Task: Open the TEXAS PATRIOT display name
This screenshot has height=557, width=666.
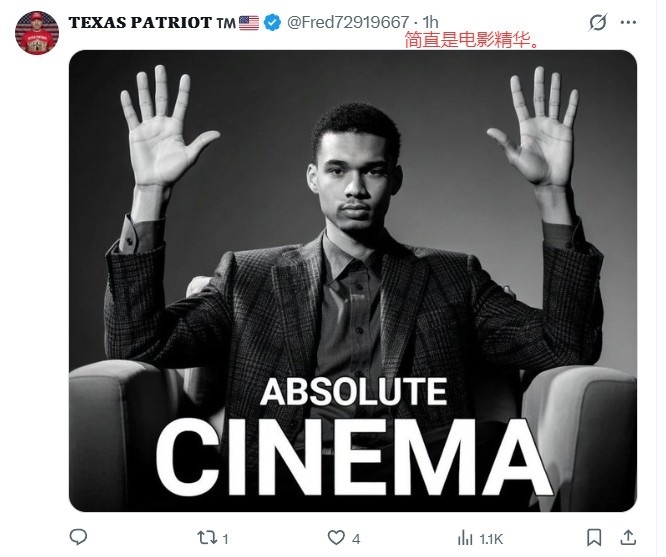Action: pos(140,23)
